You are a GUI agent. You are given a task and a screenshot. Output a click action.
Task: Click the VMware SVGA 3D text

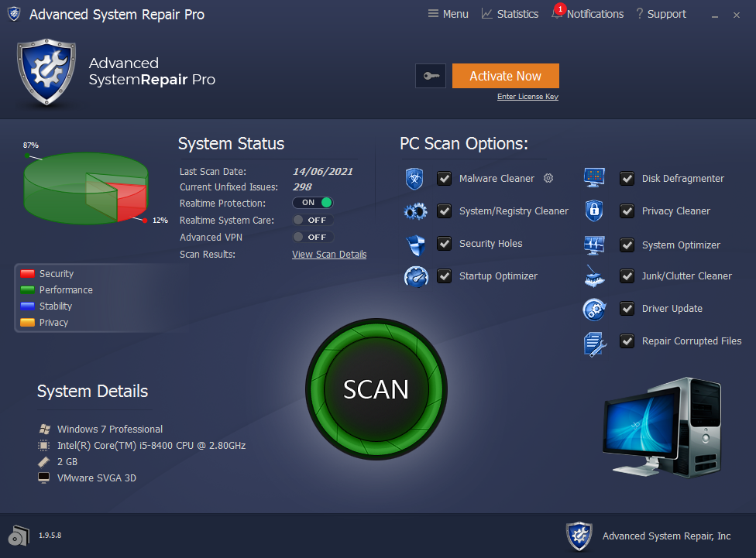(96, 478)
